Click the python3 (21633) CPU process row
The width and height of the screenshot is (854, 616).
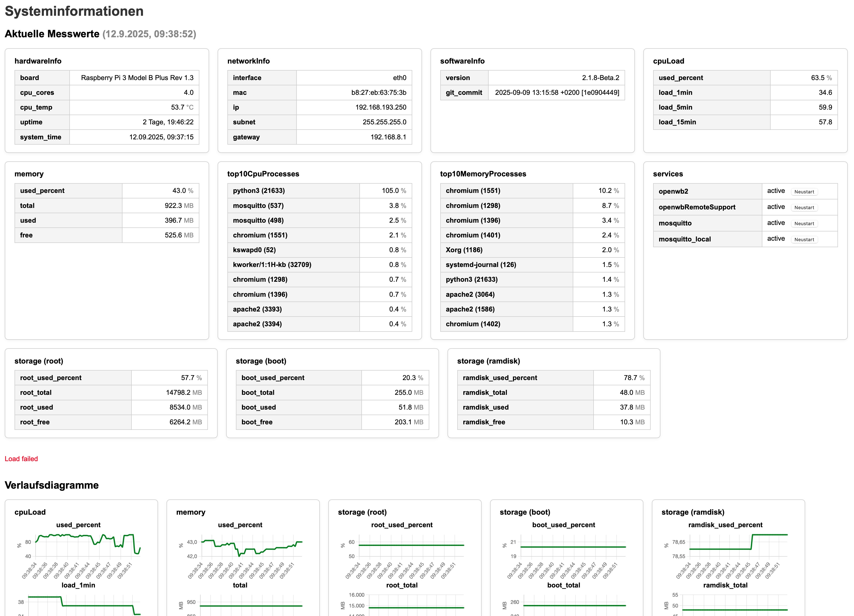click(x=259, y=191)
